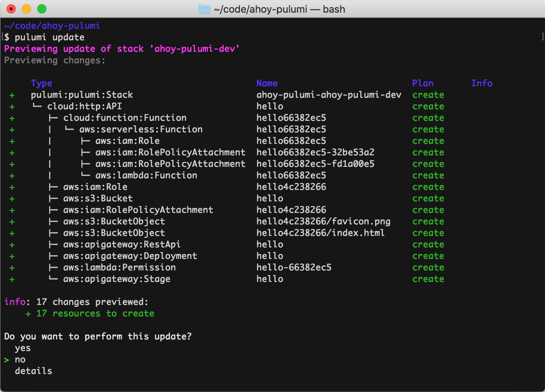This screenshot has height=392, width=545.
Task: Click the red close window button
Action: point(12,9)
